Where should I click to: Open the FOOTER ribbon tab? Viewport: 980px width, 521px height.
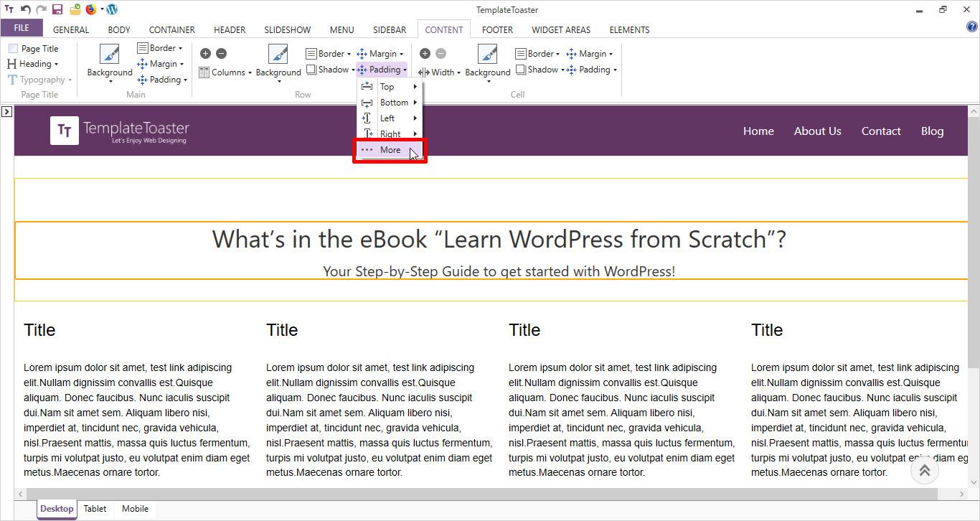497,29
